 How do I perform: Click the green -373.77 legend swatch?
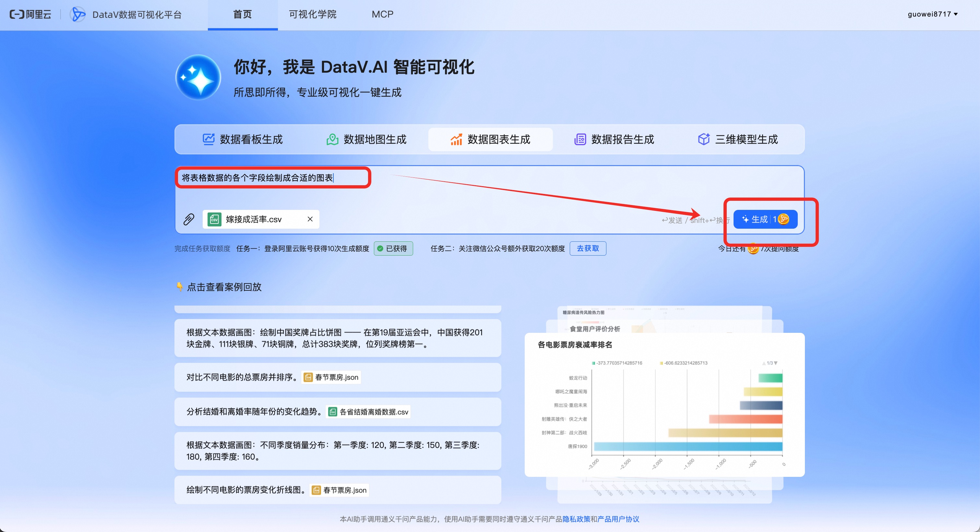[x=593, y=363]
